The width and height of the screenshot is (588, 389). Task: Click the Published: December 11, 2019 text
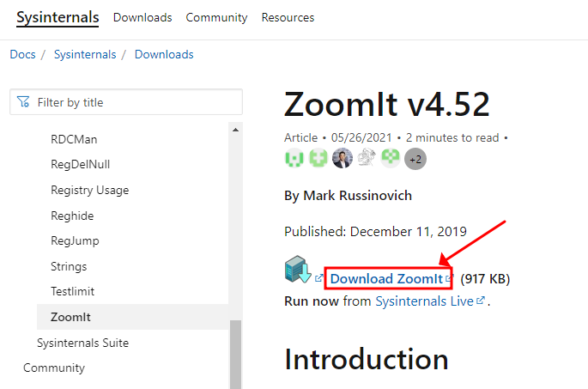(x=375, y=232)
